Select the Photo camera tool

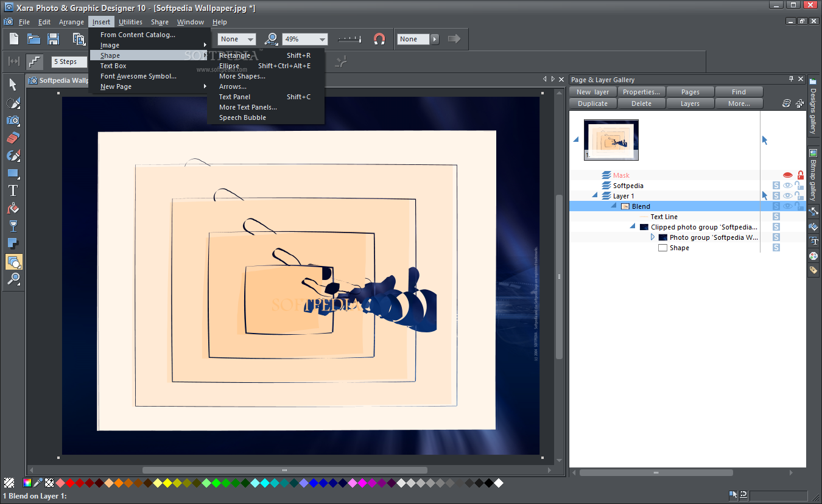coord(13,120)
